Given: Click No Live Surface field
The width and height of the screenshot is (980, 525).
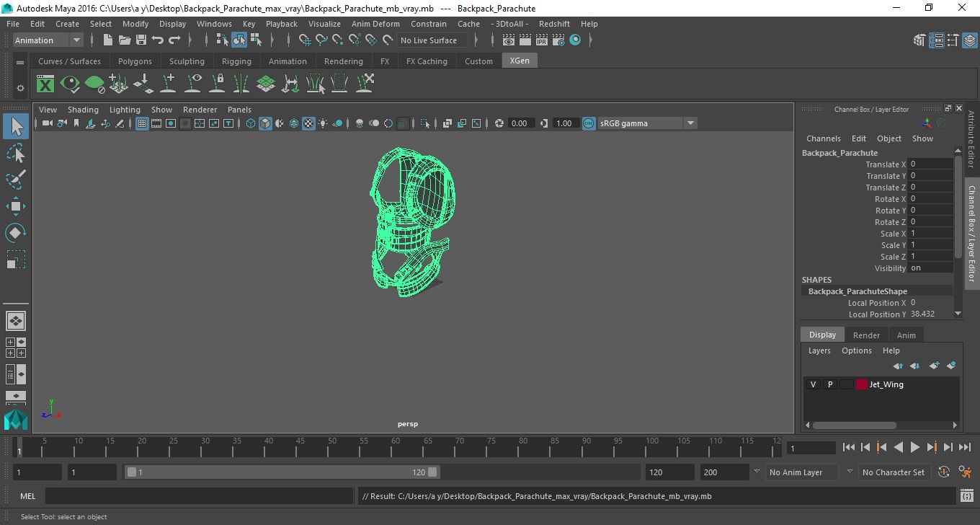Looking at the screenshot, I should 432,40.
